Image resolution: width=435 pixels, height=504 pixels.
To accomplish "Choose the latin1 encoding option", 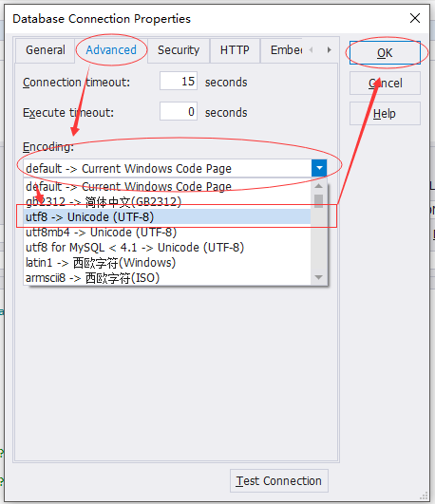I will (167, 263).
